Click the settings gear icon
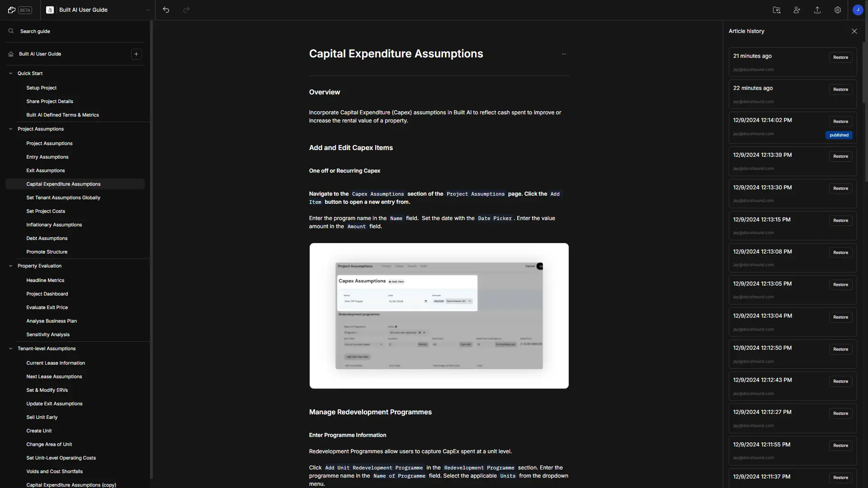The image size is (868, 488). click(838, 9)
